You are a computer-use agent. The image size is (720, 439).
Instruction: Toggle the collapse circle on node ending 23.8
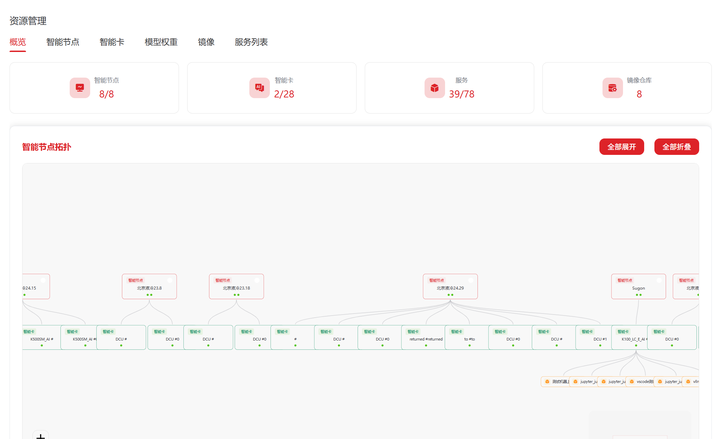169,280
